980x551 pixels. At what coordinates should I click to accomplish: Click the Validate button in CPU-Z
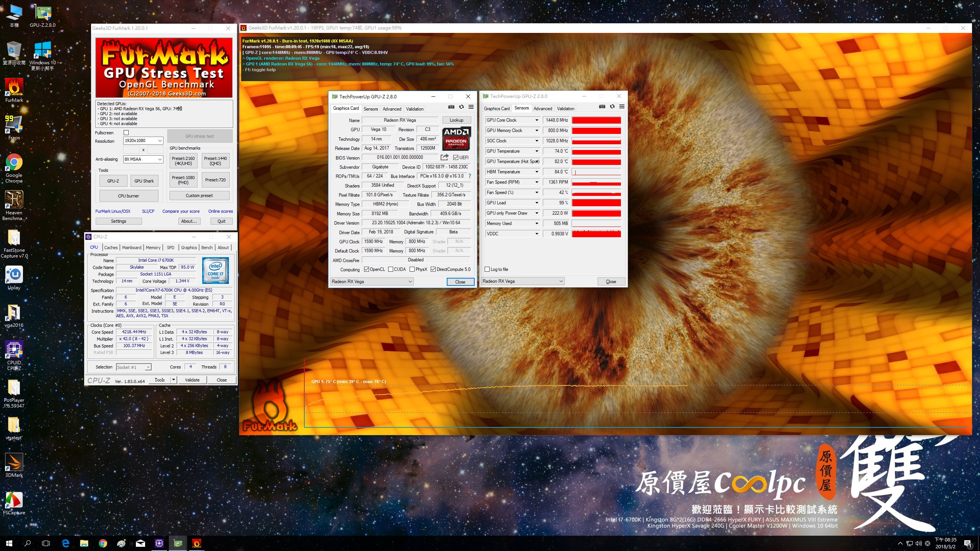point(192,380)
